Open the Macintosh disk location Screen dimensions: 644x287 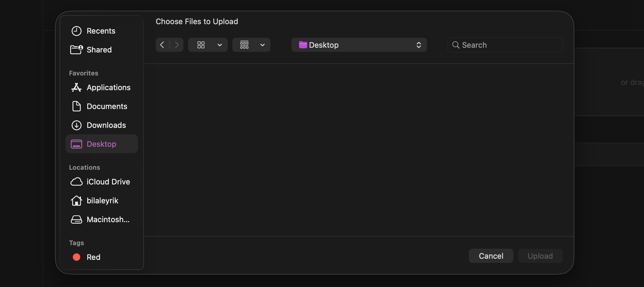point(101,220)
